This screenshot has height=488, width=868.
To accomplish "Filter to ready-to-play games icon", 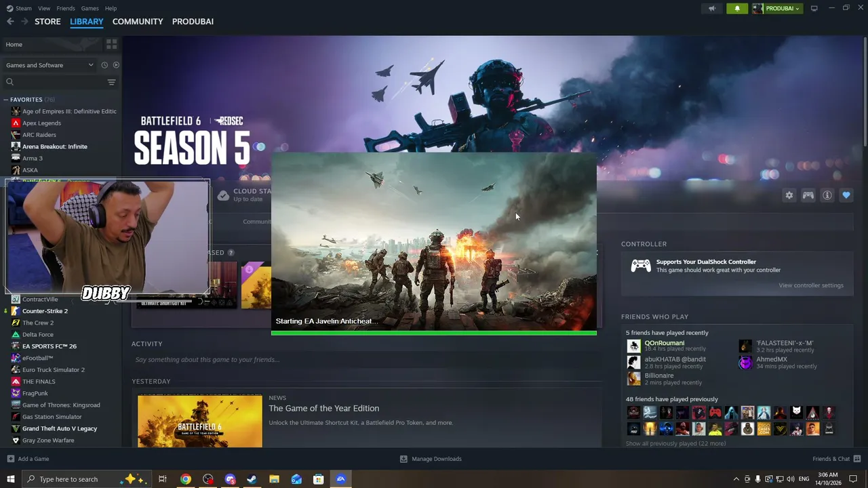I will coord(116,65).
